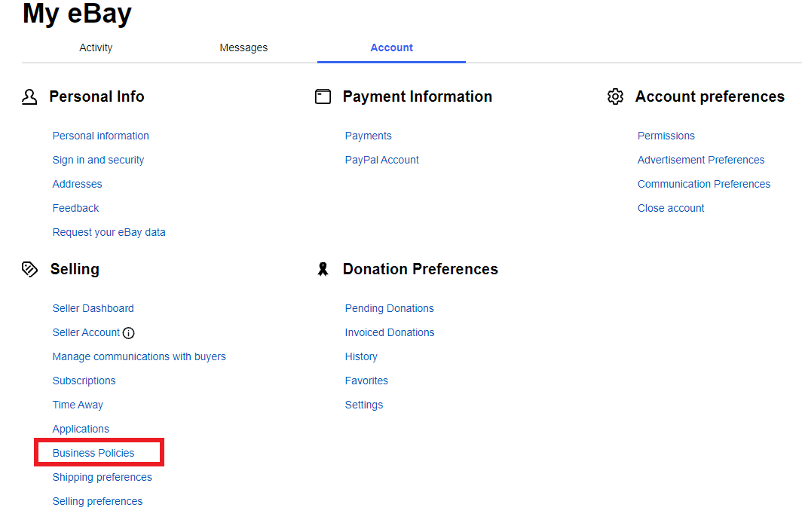Click the Selling tag icon

coord(29,269)
